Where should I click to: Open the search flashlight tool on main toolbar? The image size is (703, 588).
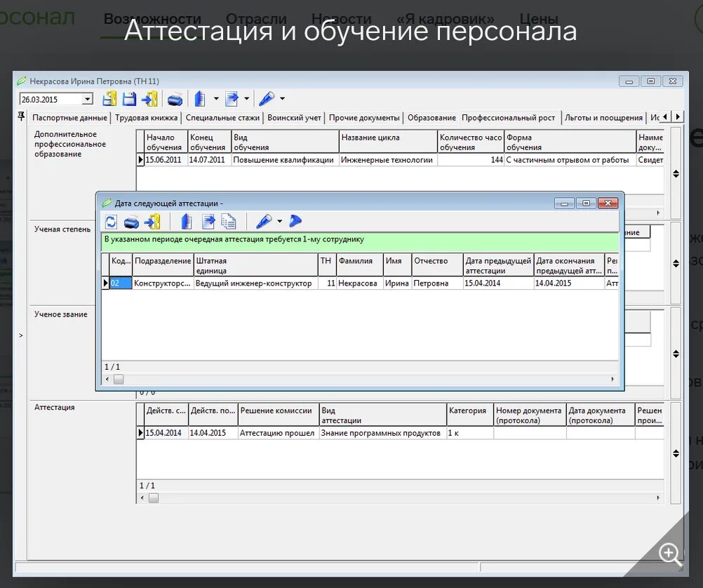tap(269, 98)
